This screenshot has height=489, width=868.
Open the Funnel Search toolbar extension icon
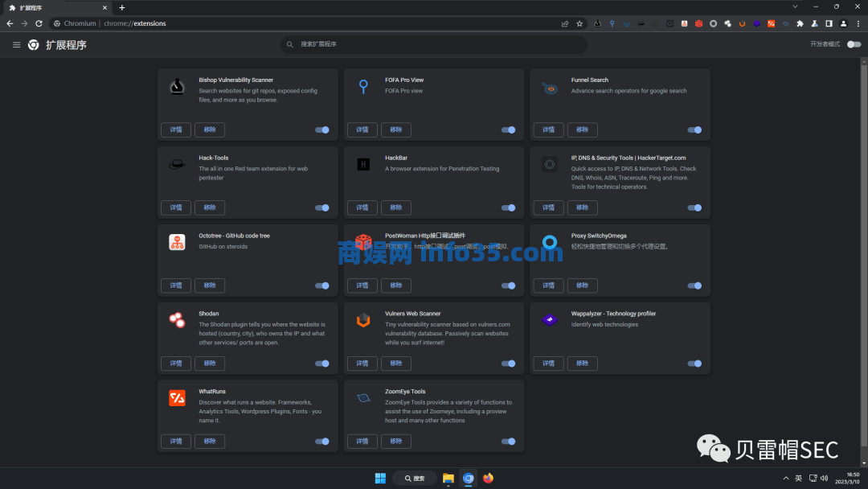(x=626, y=24)
